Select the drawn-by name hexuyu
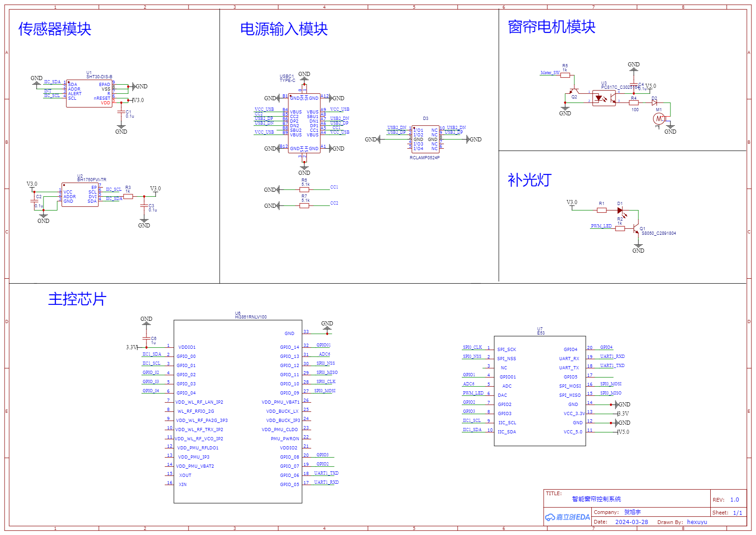 click(697, 522)
